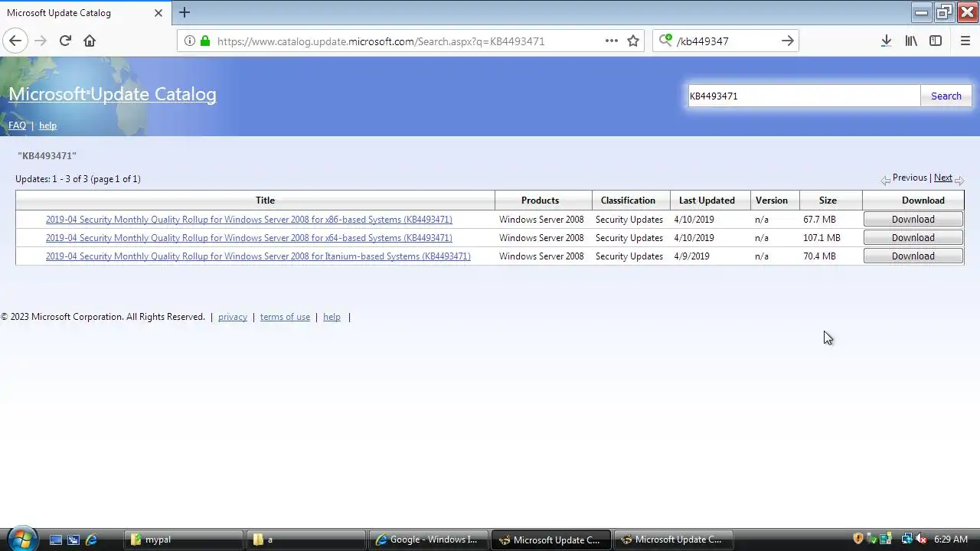Screen dimensions: 980x551
Task: Submit browser search with arrow button
Action: [x=787, y=41]
